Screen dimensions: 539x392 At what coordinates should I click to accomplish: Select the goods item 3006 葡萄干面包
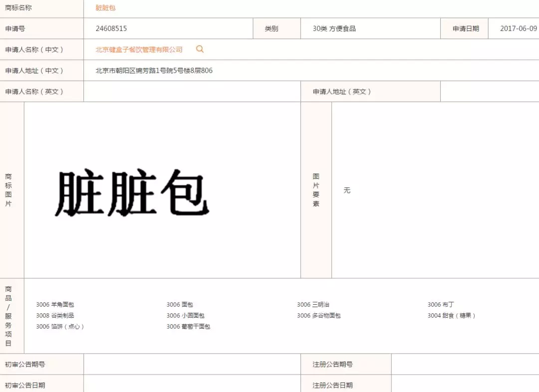coord(188,327)
